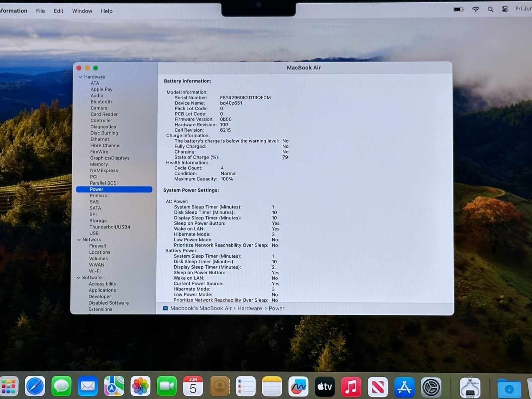Open Messages app in the Dock
Screen dimensions: 532x399
[x=61, y=386]
